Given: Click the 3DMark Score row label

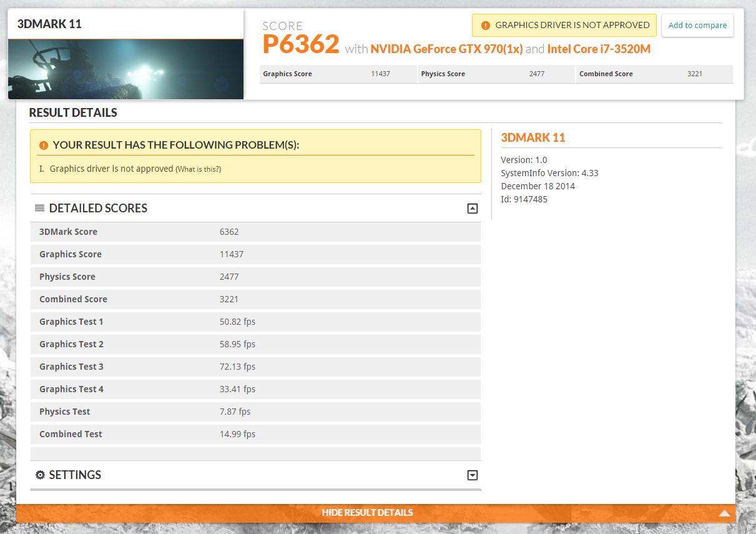Looking at the screenshot, I should coord(68,232).
